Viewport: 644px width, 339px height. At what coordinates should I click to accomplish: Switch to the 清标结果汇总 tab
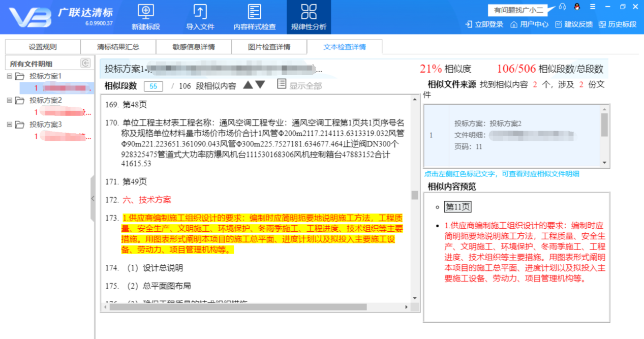[x=117, y=46]
